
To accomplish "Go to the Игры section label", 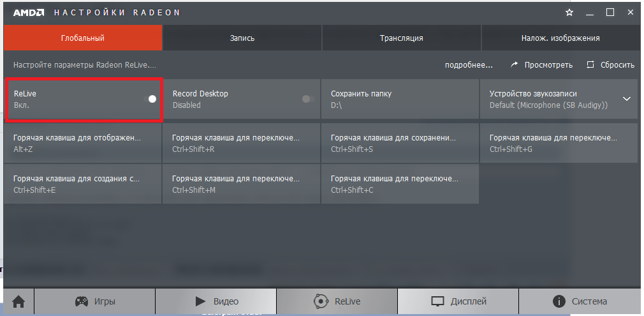I will 105,301.
